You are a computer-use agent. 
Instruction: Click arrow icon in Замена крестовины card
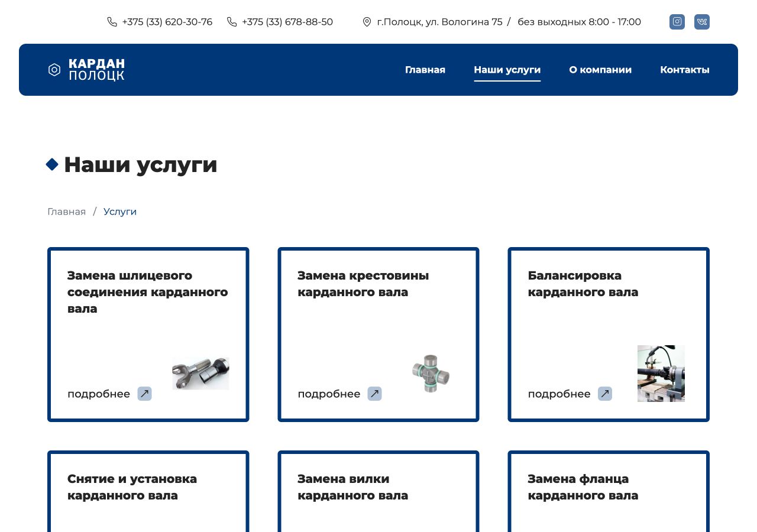point(374,394)
